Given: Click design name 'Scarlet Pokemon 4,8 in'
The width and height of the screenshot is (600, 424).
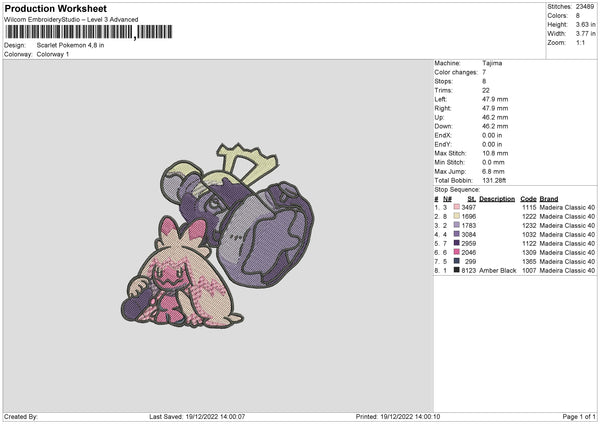Looking at the screenshot, I should coord(70,45).
